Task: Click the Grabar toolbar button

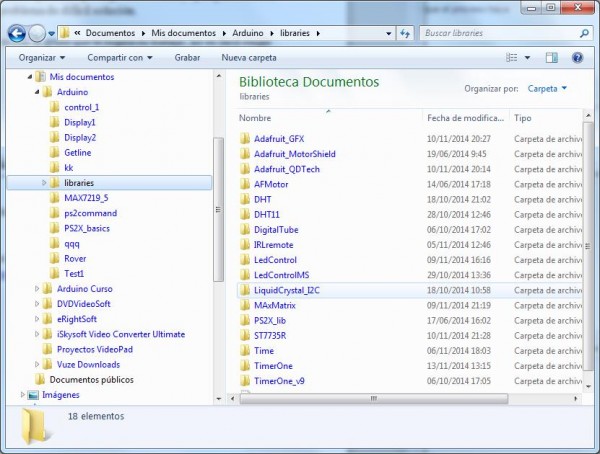Action: pos(187,58)
